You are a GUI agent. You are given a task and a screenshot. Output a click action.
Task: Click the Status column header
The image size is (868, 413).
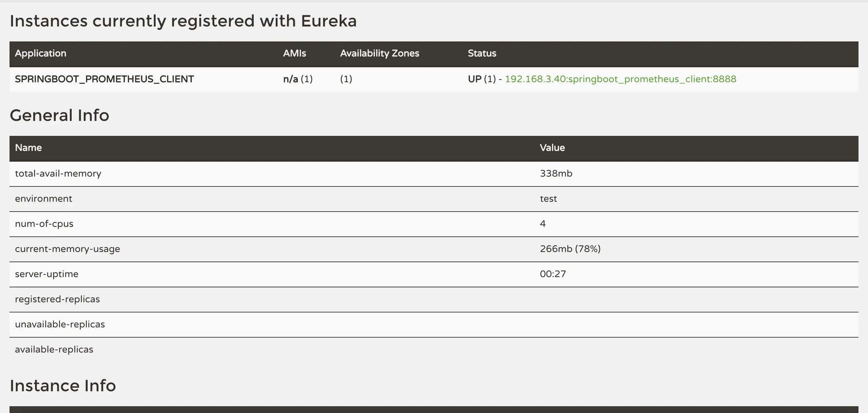482,53
